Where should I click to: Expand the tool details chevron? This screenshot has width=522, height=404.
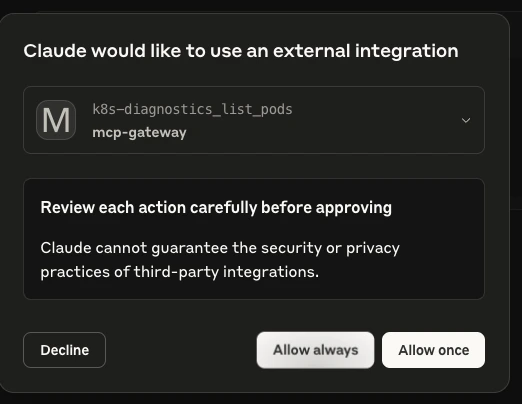466,120
